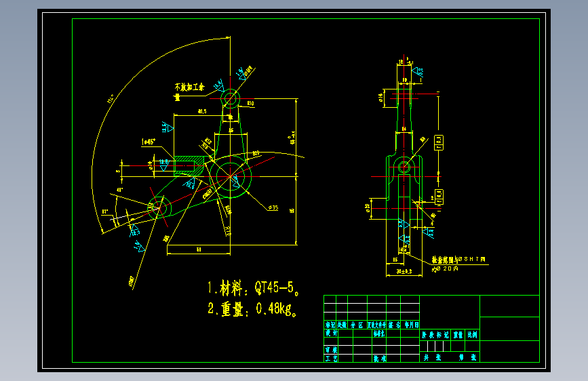Click the "41°" angle dimension label
This screenshot has width=588, height=381.
click(119, 190)
